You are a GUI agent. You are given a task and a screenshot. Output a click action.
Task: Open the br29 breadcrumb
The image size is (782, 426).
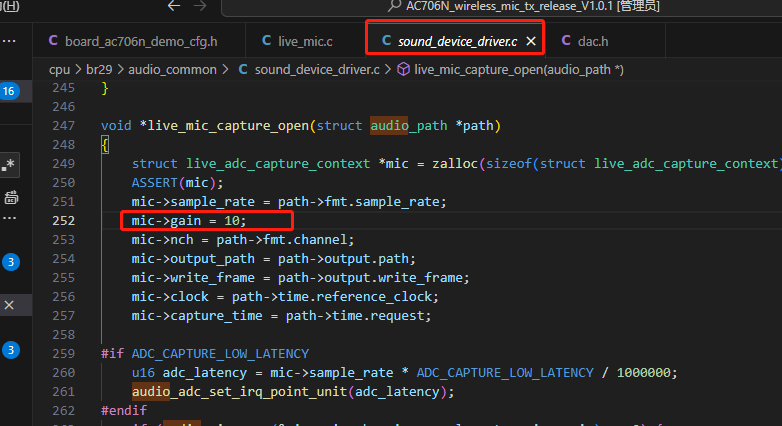[x=99, y=69]
